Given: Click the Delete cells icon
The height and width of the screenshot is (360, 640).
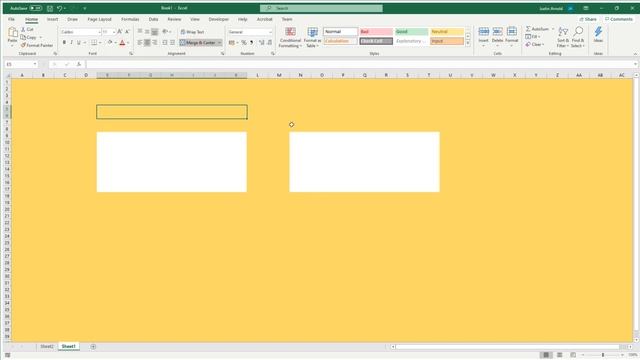Looking at the screenshot, I should pyautogui.click(x=497, y=32).
